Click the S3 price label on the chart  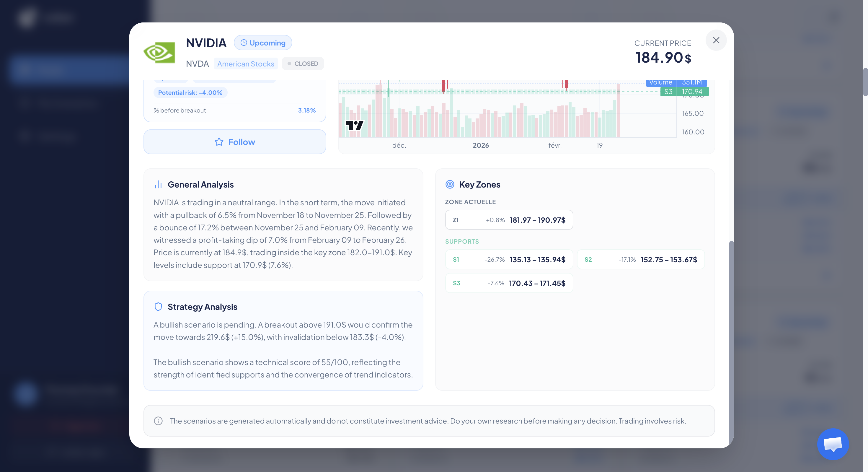coord(668,91)
